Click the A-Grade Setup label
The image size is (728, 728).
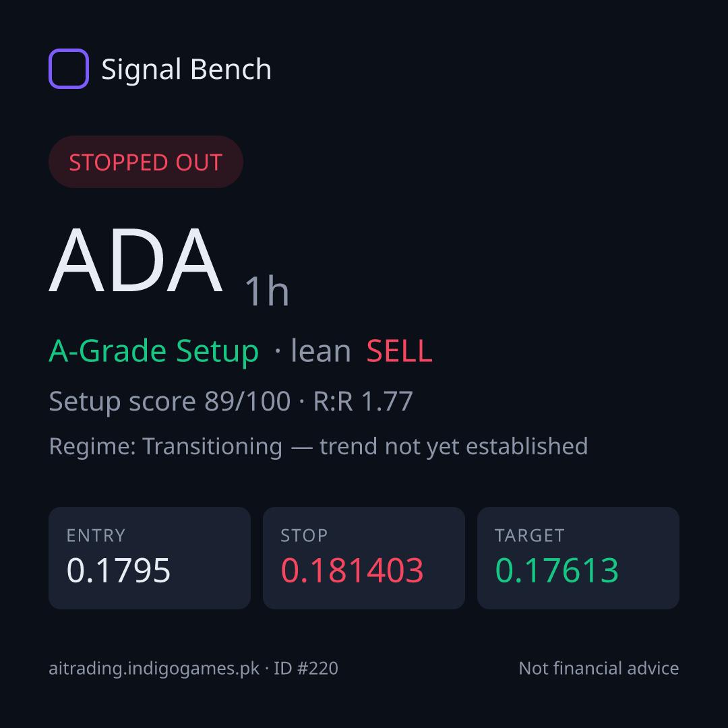[154, 351]
